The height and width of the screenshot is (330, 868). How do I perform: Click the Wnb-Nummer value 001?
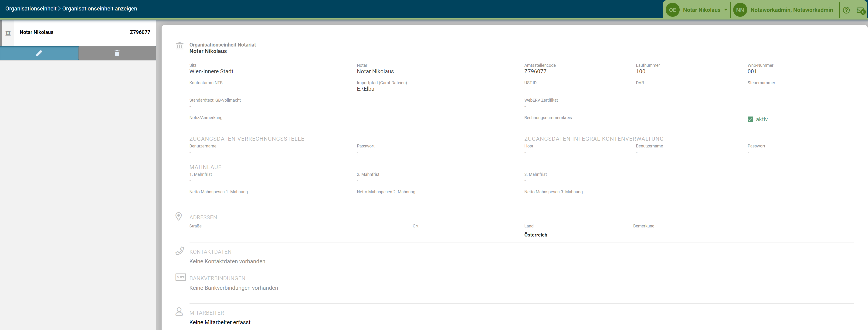pos(752,71)
